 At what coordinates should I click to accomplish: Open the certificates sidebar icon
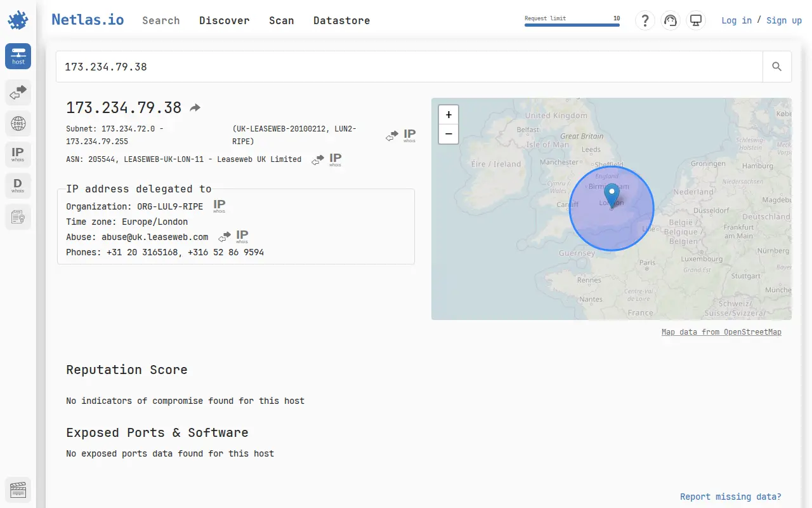[18, 217]
